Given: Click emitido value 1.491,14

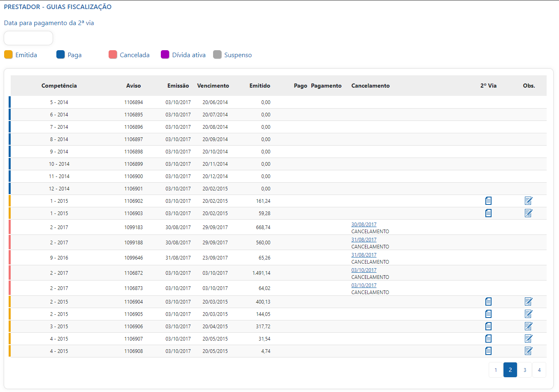Looking at the screenshot, I should 261,273.
